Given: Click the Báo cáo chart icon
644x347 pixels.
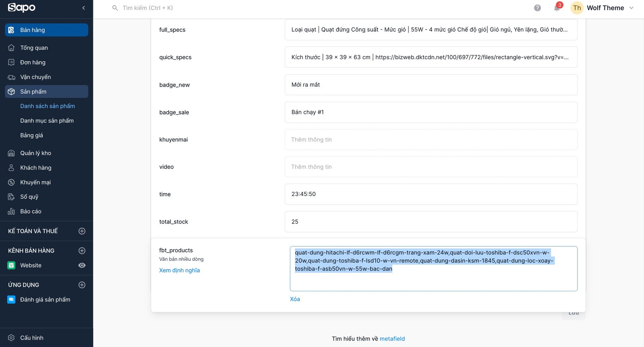Looking at the screenshot, I should coord(12,211).
